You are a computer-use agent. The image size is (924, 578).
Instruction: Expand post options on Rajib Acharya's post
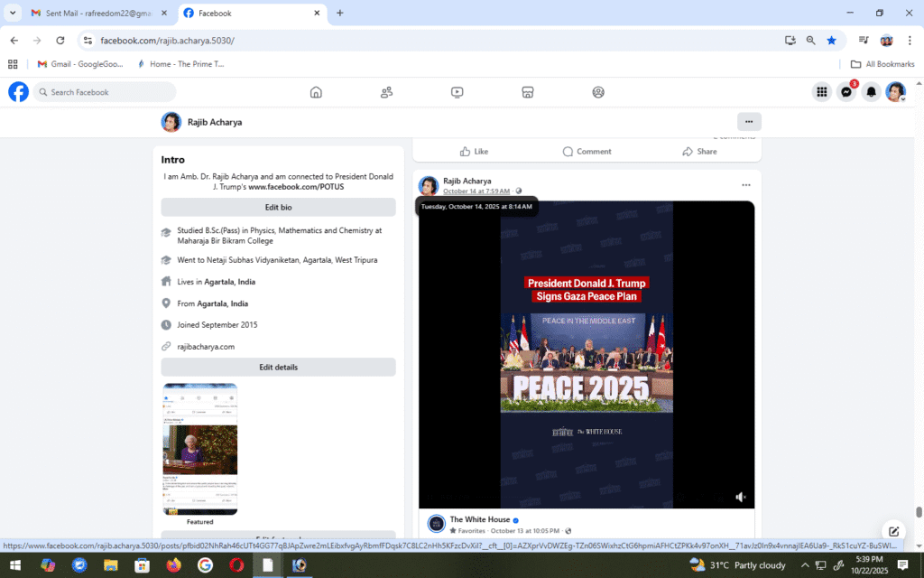745,185
